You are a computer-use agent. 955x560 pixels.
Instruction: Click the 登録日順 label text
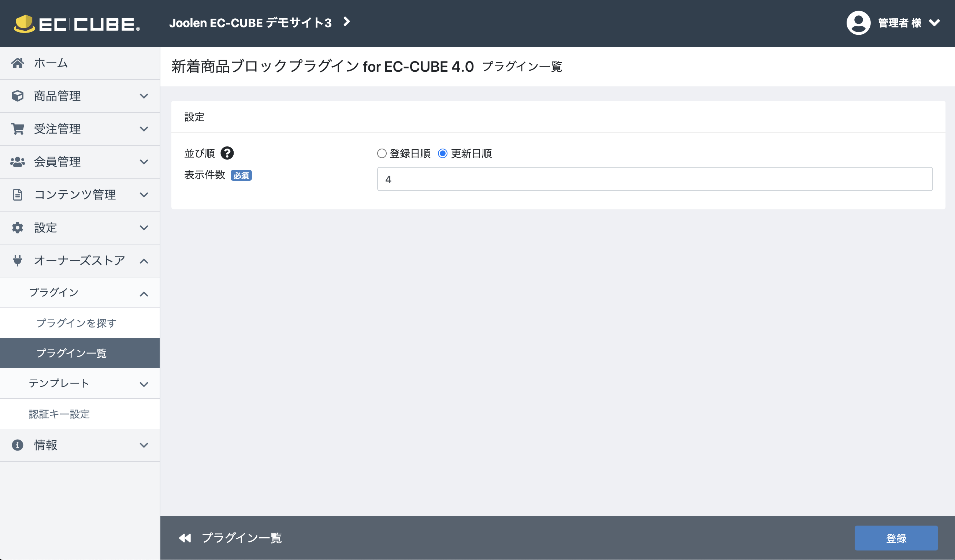(410, 153)
